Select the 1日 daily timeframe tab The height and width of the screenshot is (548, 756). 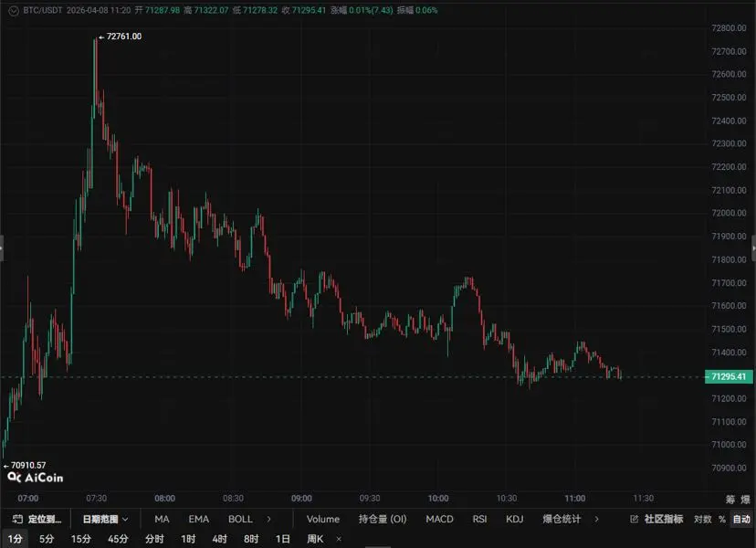click(282, 539)
